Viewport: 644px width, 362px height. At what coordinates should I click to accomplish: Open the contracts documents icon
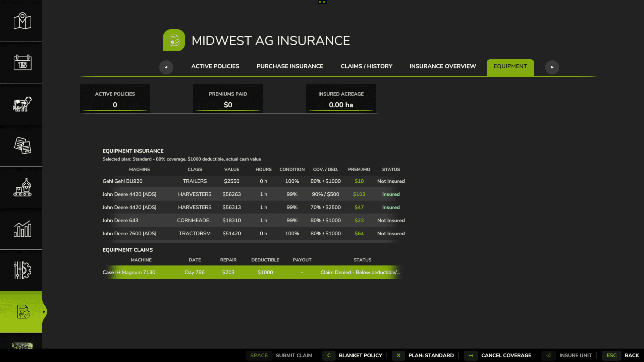[22, 145]
